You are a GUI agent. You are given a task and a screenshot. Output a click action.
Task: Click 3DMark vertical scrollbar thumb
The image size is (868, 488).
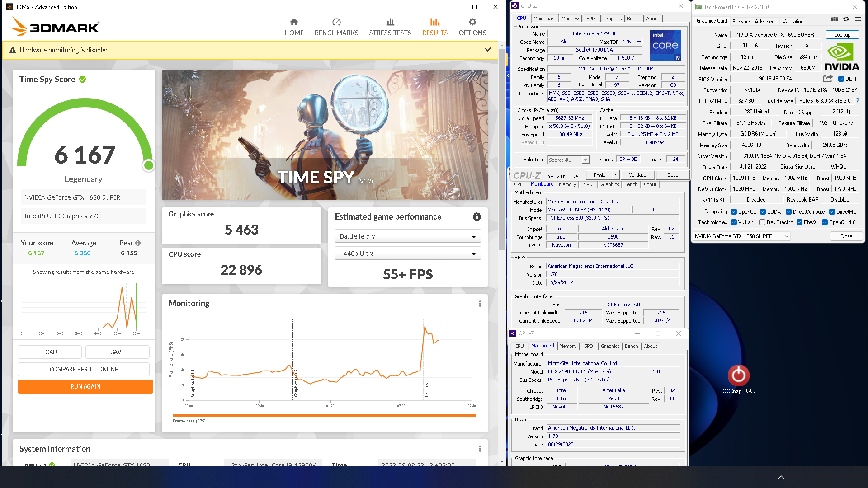point(502,150)
